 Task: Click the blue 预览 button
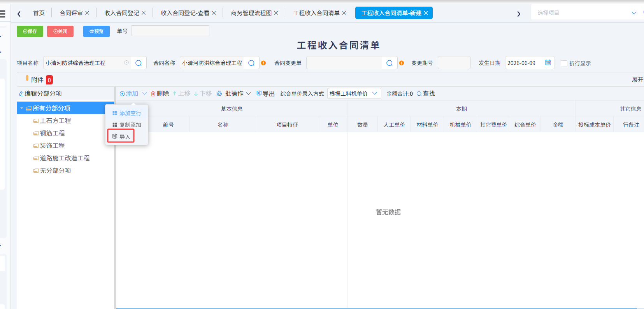point(97,31)
